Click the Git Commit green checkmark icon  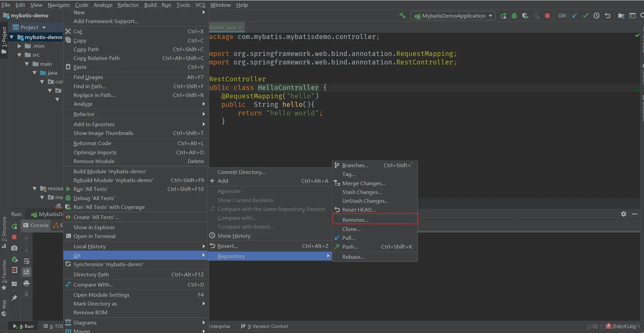[x=585, y=16]
